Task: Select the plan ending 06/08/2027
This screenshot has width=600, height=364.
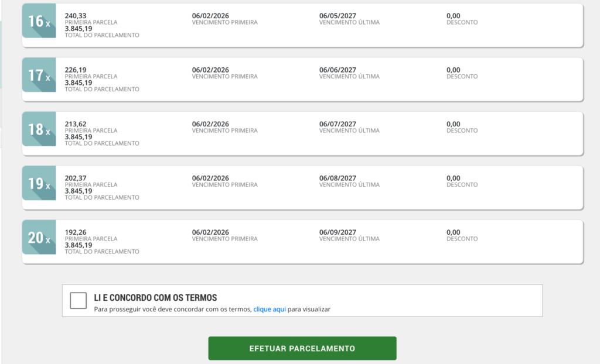Action: (x=337, y=178)
